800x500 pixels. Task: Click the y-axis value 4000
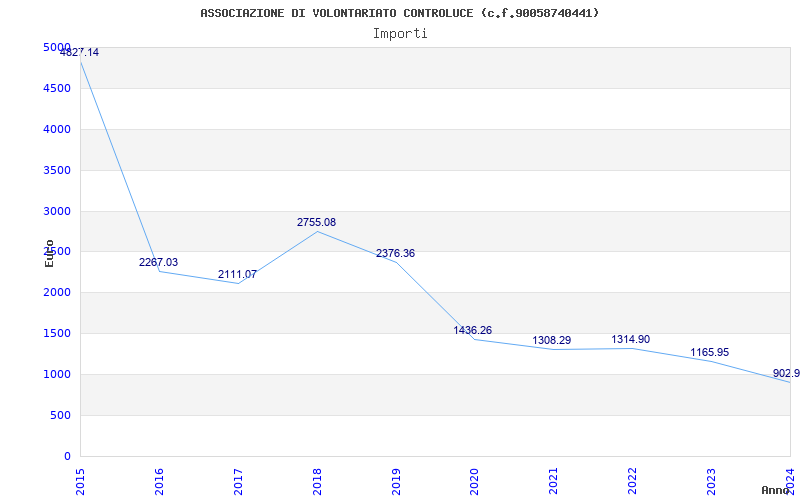(57, 130)
